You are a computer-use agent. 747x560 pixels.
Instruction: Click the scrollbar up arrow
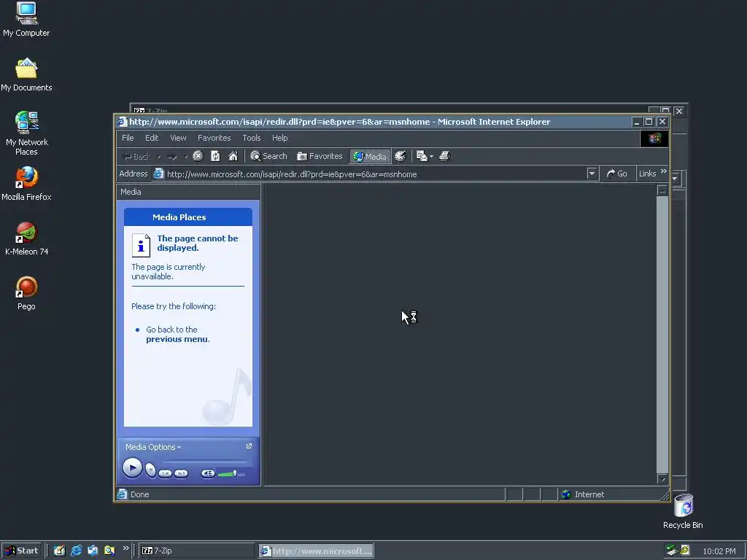[662, 190]
